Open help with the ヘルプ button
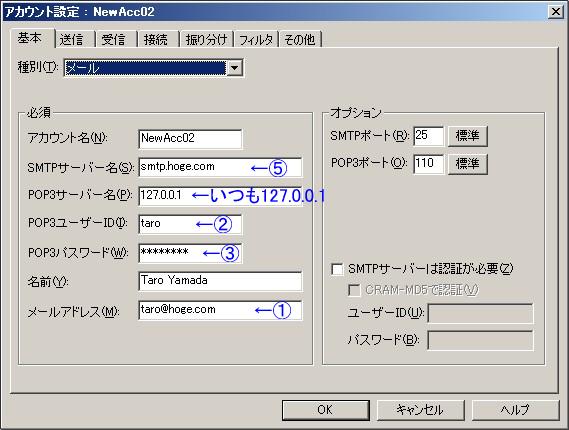This screenshot has width=569, height=430. pos(515,410)
